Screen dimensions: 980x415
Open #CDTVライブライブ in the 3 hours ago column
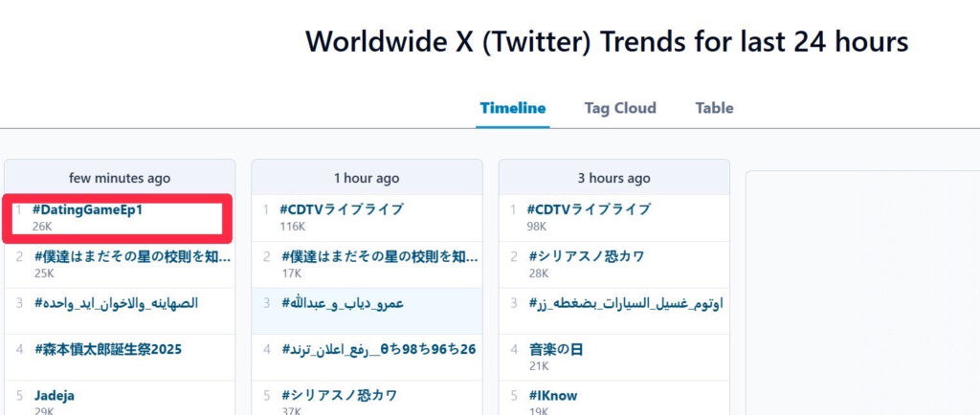click(x=589, y=209)
